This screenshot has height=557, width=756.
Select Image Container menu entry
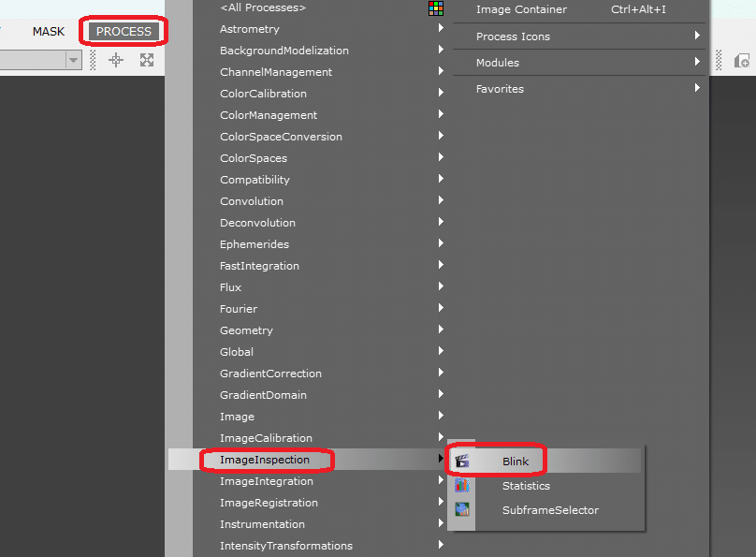coord(578,9)
